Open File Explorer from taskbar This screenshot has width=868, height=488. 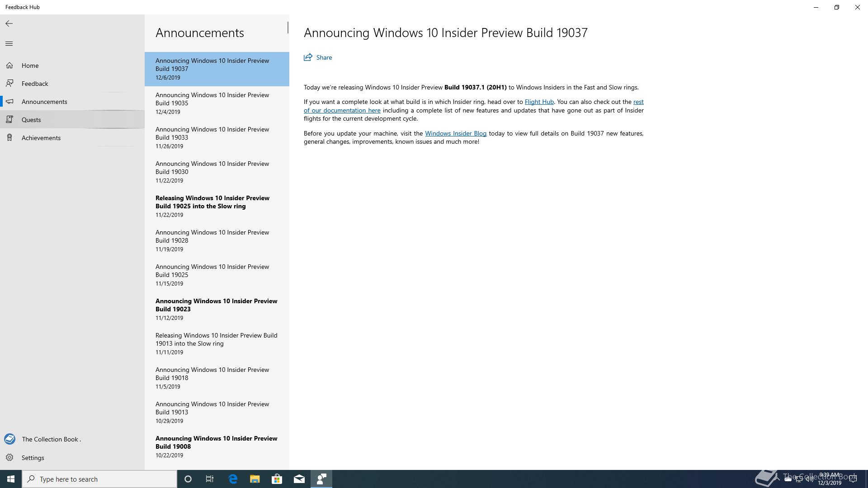coord(255,479)
